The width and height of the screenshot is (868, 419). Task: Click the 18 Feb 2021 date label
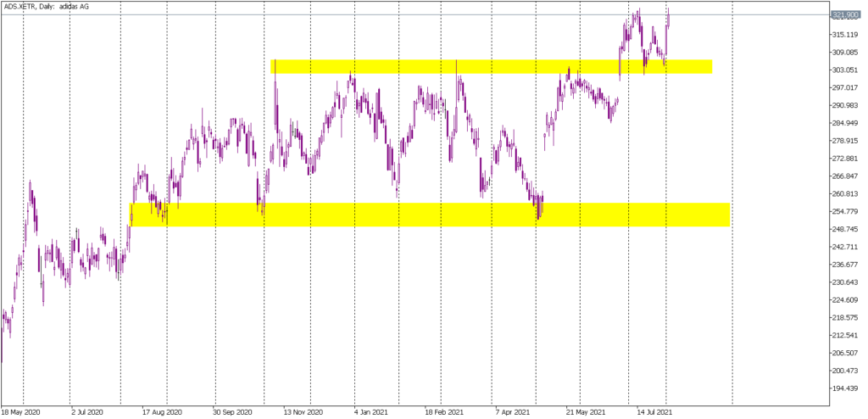[444, 413]
